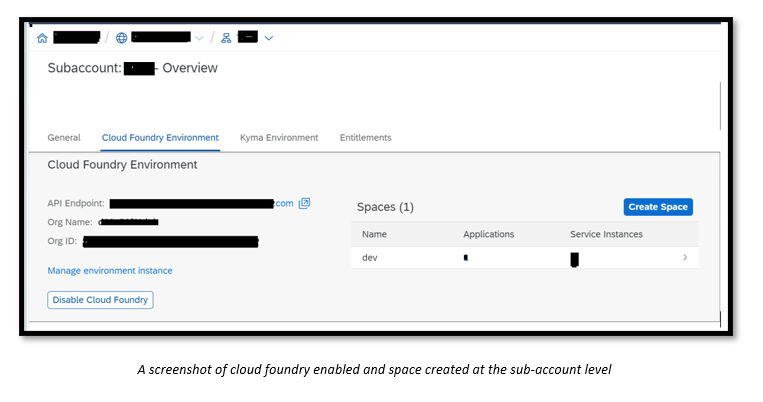Viewport: 763px width, 402px height.
Task: Select the dev space name
Action: (370, 258)
